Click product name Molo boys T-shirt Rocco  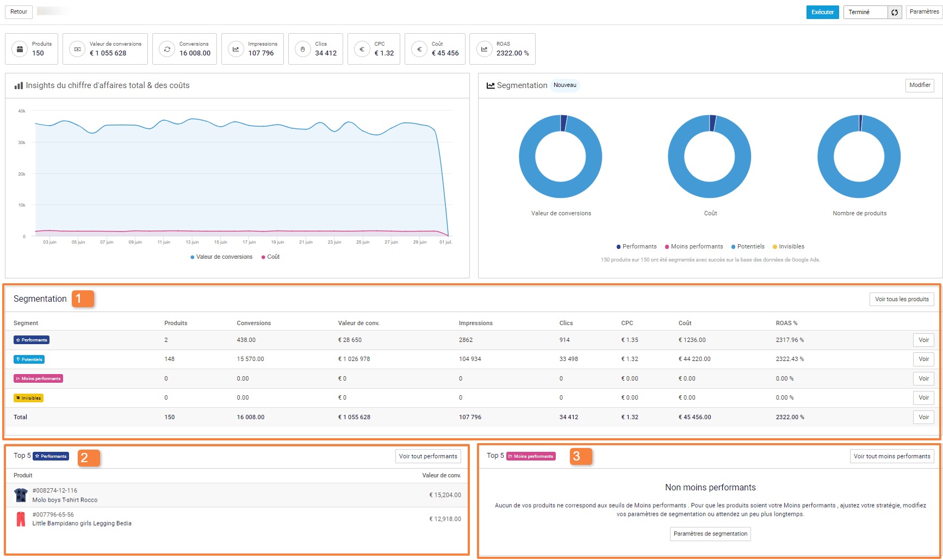click(x=65, y=500)
